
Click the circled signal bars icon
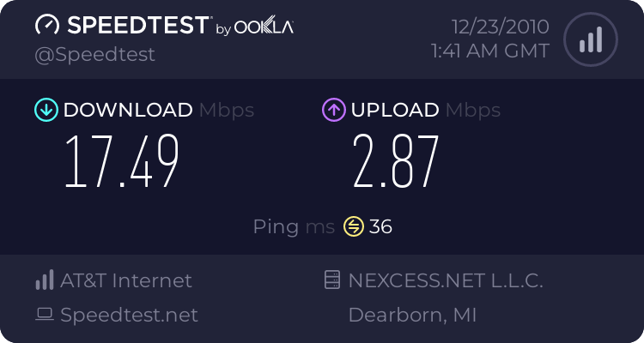coord(589,39)
